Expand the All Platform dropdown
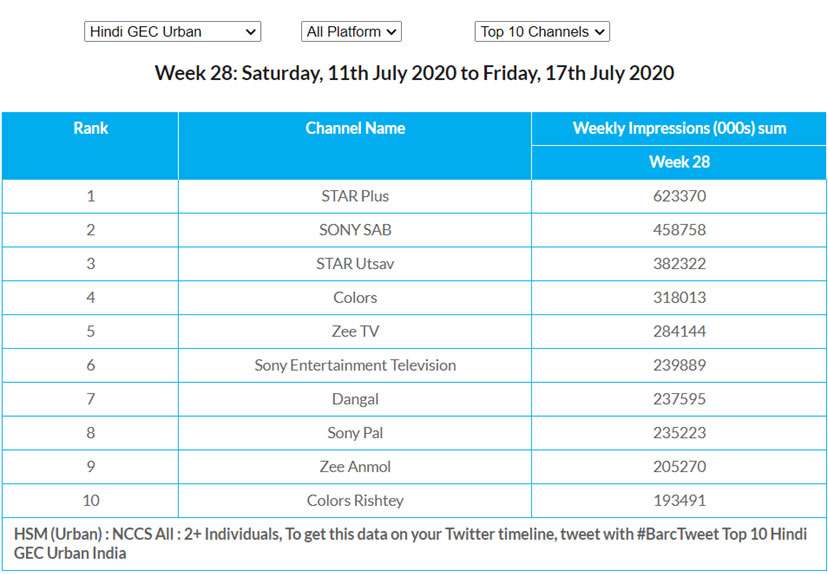 [x=351, y=32]
